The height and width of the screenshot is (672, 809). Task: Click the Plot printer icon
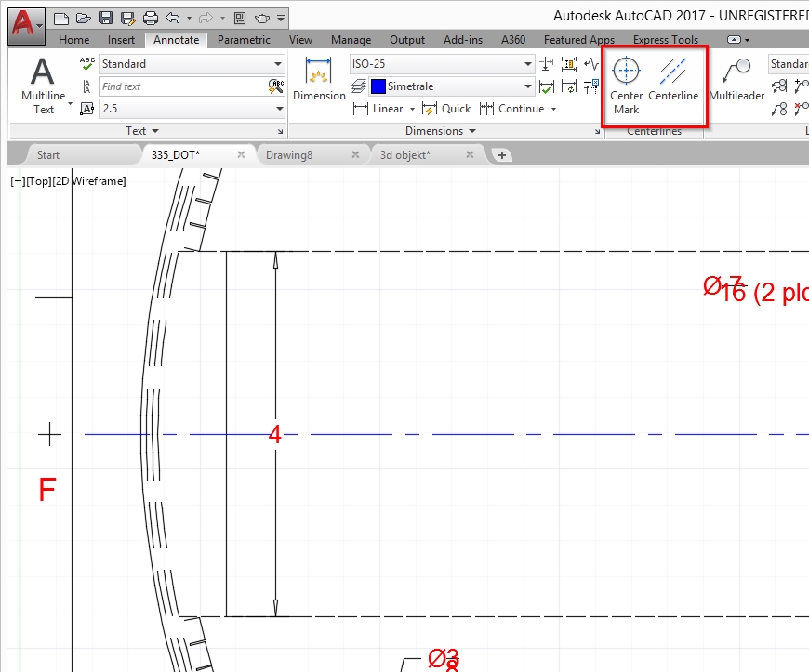pos(151,18)
